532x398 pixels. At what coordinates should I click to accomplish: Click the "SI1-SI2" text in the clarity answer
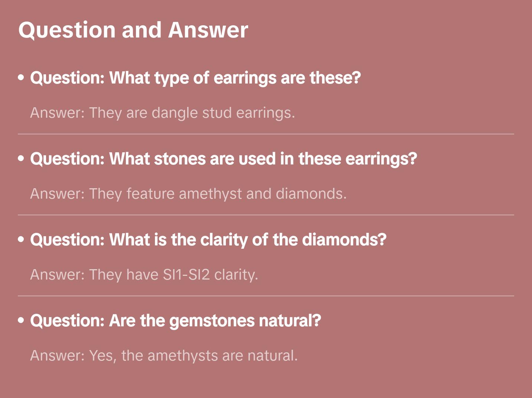click(x=186, y=275)
